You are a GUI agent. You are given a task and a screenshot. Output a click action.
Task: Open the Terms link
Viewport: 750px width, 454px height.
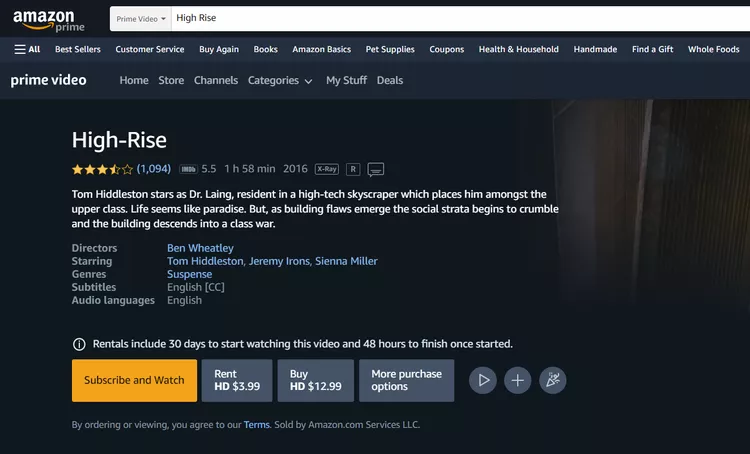(257, 425)
